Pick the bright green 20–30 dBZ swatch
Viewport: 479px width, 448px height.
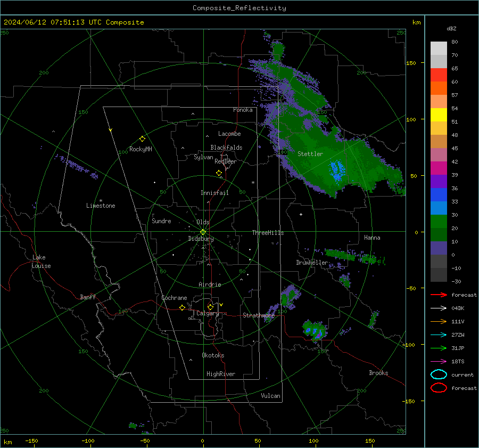click(x=439, y=222)
